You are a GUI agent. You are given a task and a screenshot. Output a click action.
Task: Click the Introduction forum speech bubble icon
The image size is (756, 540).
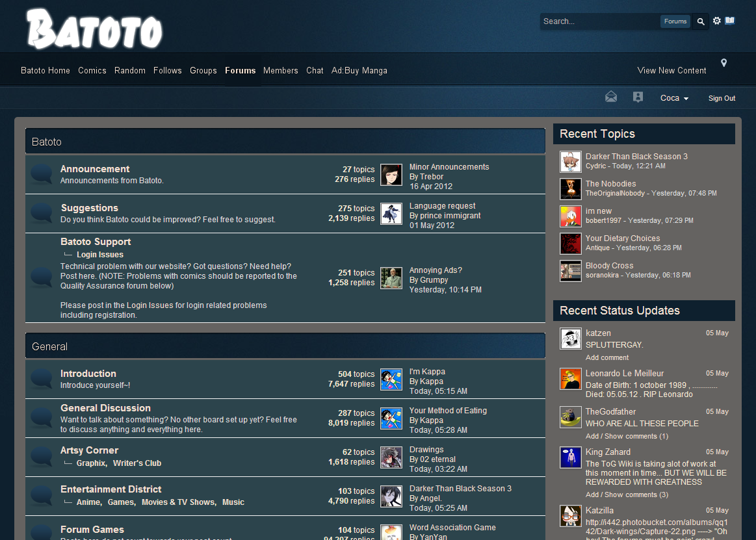point(42,379)
